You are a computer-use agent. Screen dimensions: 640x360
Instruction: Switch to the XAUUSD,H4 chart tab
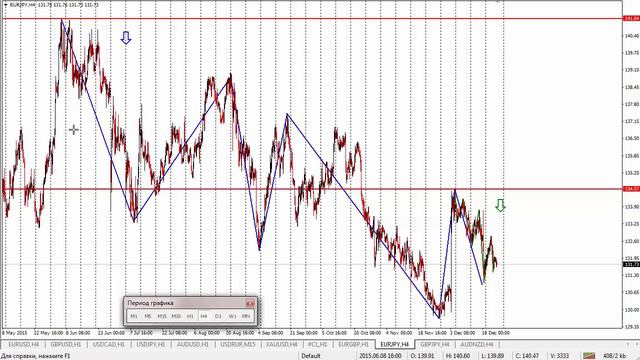click(282, 344)
